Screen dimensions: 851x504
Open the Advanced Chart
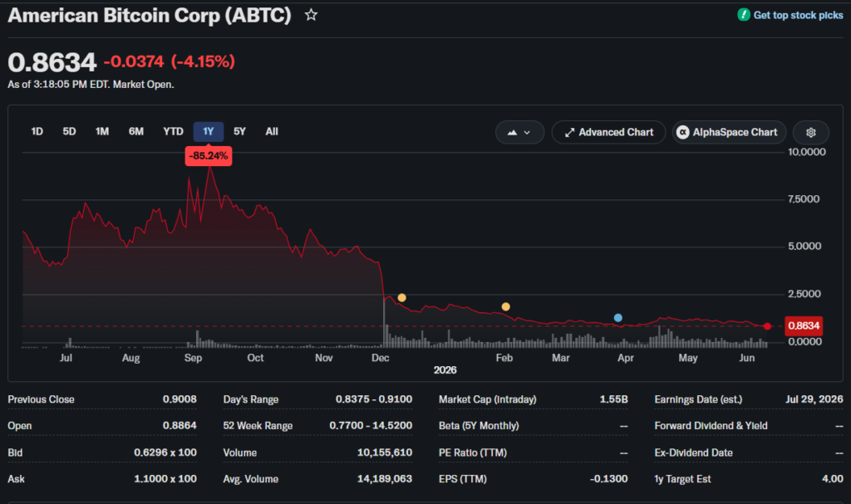[608, 132]
